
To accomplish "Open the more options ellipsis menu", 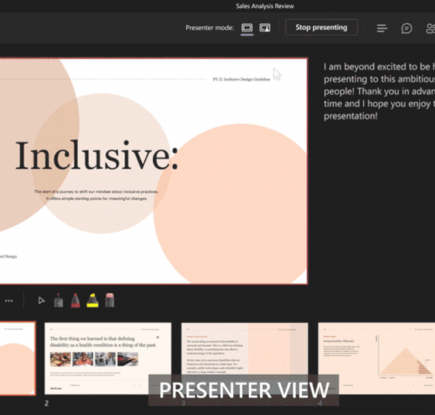I will click(9, 301).
